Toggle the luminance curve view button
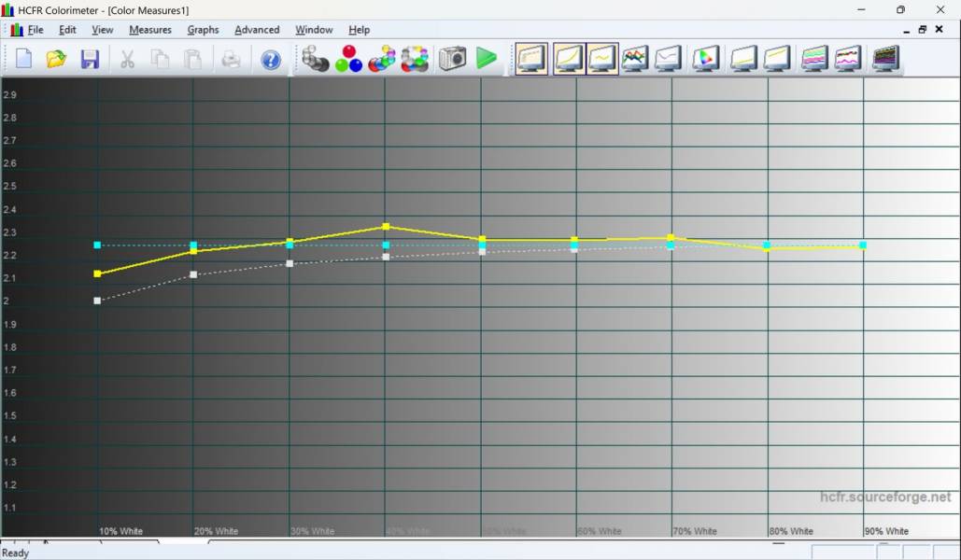This screenshot has height=560, width=961. tap(569, 59)
